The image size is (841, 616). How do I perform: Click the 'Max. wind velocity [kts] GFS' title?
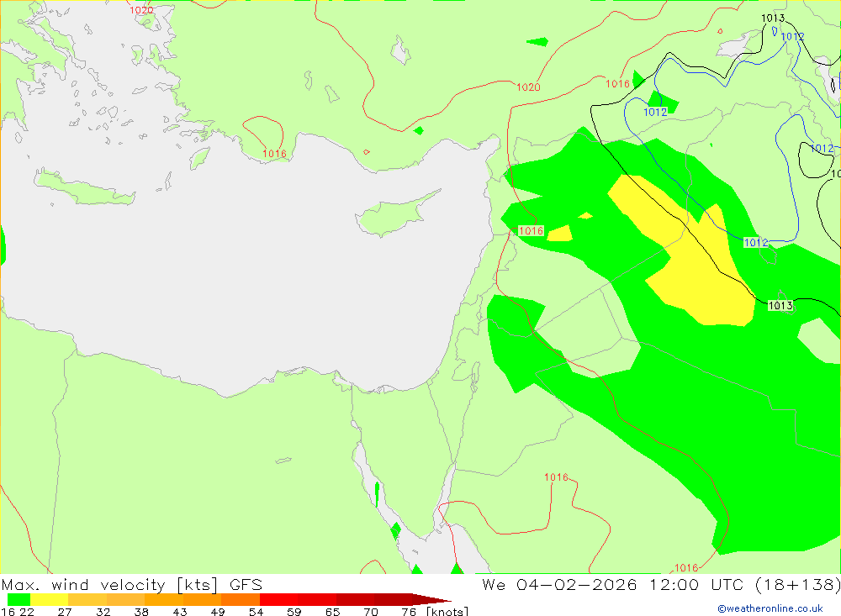132,584
